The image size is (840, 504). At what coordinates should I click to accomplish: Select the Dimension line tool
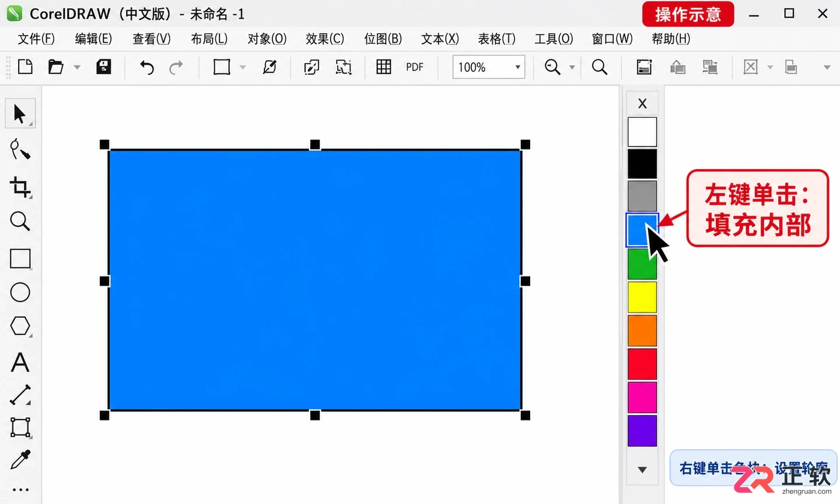[x=20, y=395]
